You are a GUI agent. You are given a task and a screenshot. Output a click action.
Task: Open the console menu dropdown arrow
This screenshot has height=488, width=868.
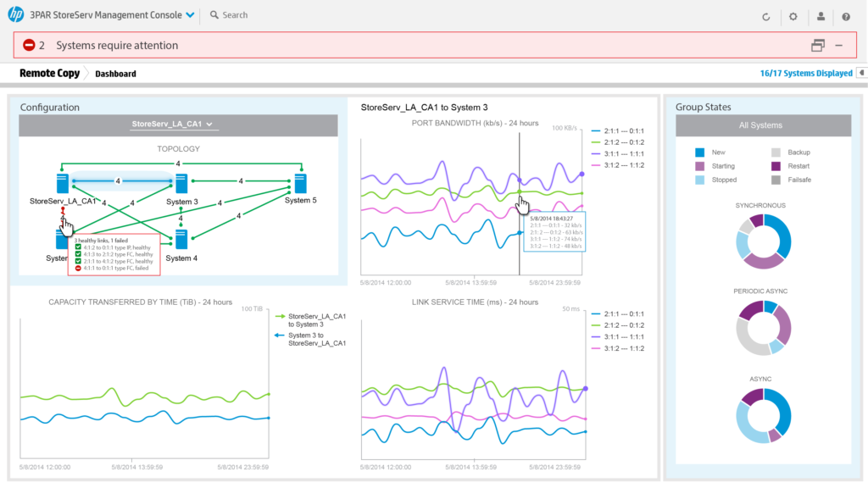pyautogui.click(x=190, y=15)
